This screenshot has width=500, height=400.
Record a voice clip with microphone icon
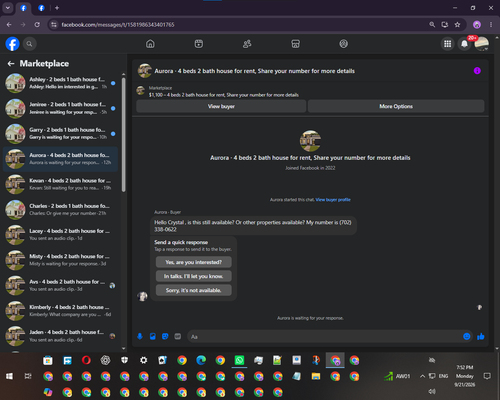pyautogui.click(x=140, y=336)
